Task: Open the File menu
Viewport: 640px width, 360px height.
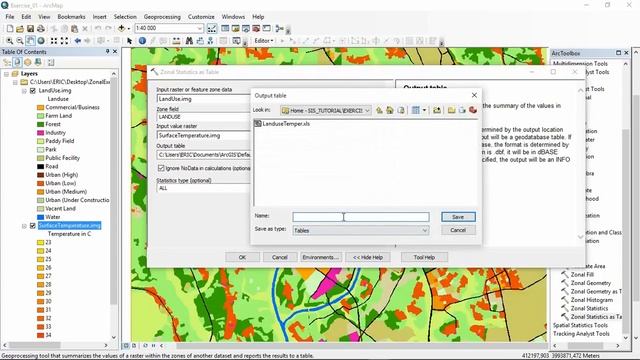Action: pos(10,17)
